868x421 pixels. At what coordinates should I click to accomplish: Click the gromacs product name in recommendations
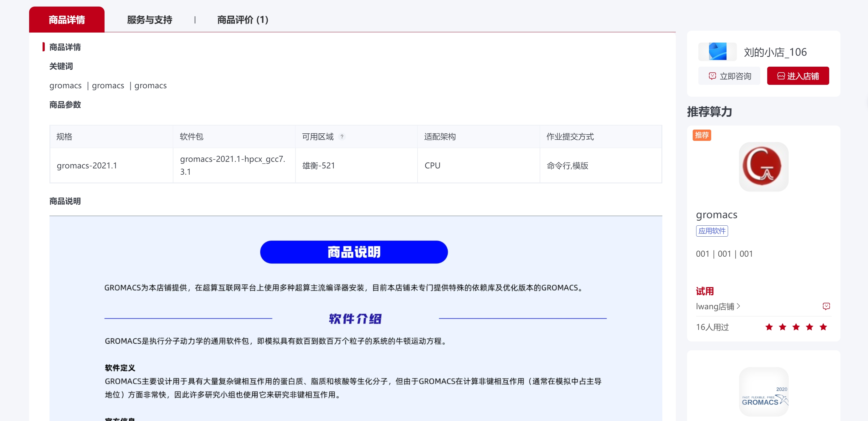pos(716,215)
